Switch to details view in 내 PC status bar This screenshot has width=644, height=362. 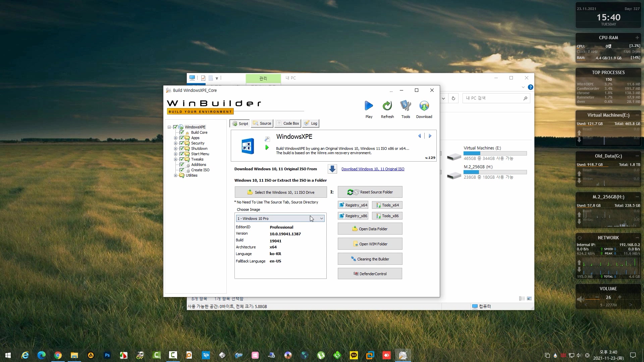click(522, 298)
